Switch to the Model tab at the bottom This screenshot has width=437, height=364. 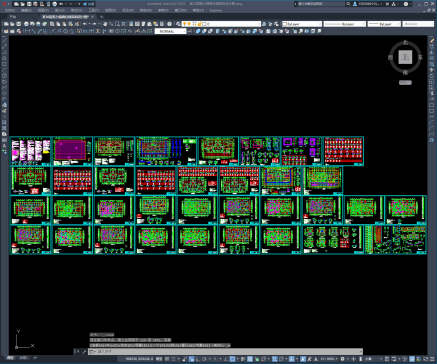click(11, 358)
